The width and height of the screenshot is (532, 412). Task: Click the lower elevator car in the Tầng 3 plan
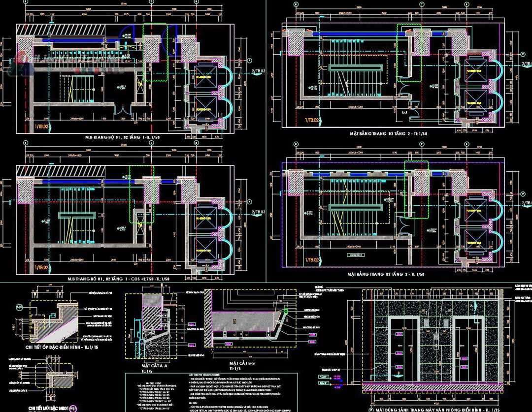(x=476, y=242)
